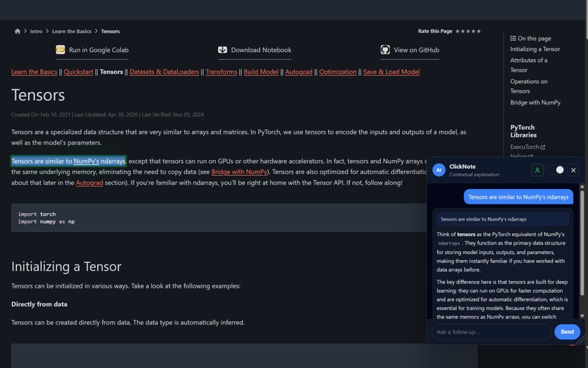
Task: Open Datasets & DataLoaders tutorial
Action: point(164,72)
